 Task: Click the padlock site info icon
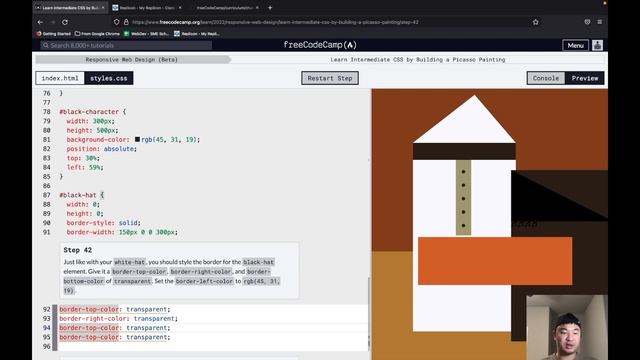click(126, 22)
